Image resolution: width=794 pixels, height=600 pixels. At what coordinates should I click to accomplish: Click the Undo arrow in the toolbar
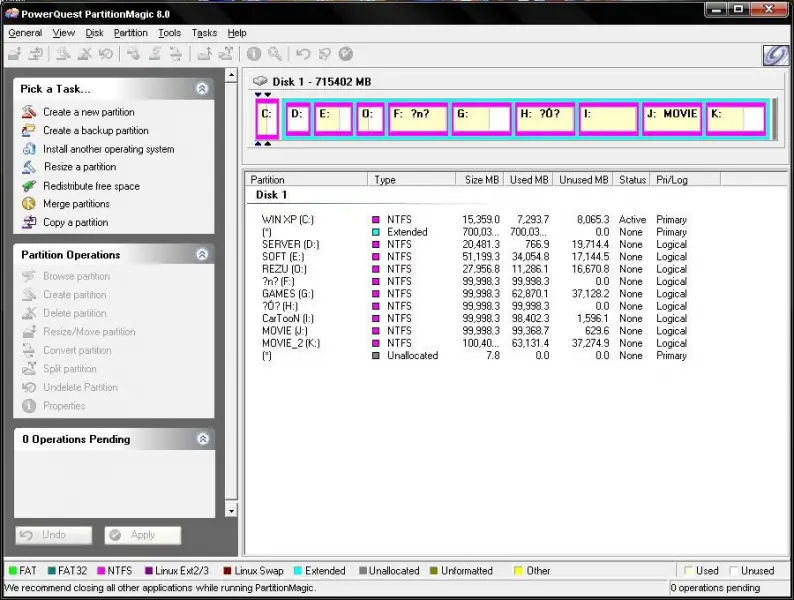(x=303, y=54)
